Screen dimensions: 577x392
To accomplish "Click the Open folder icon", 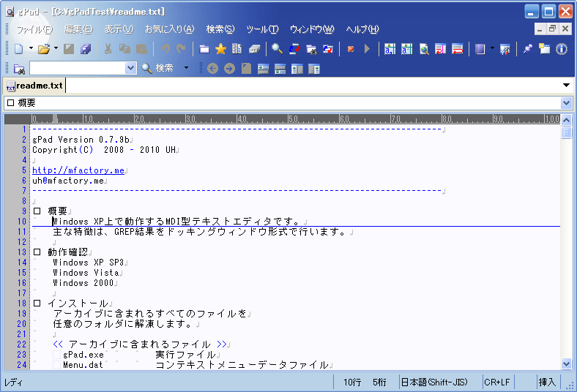I will [43, 49].
